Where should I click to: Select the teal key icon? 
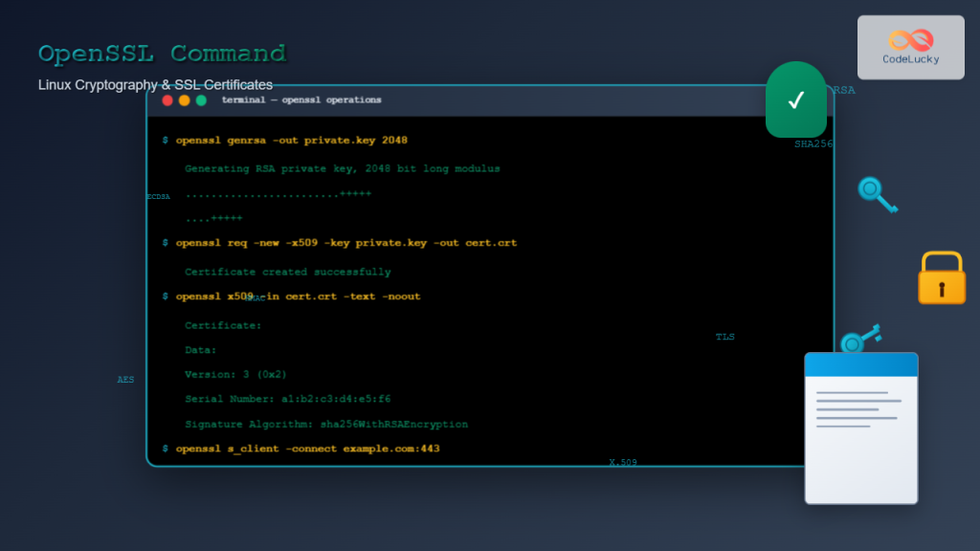(x=877, y=194)
